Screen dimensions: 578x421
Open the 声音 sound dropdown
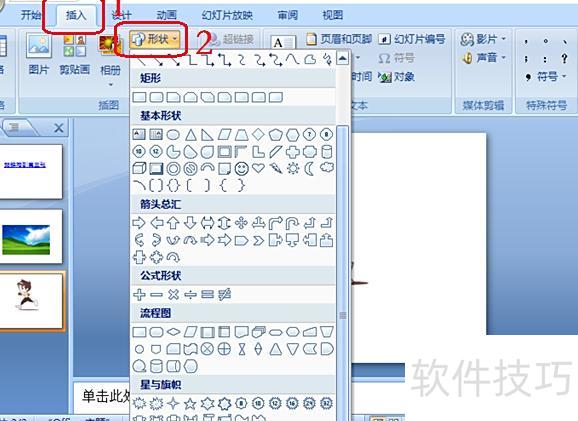[x=484, y=58]
